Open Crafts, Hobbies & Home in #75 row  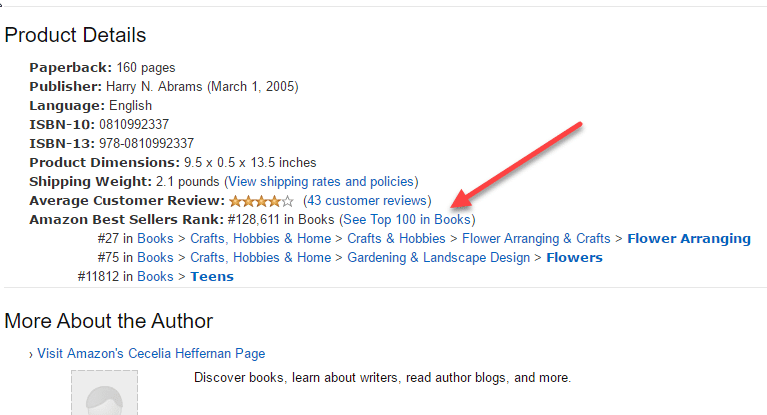coord(261,257)
